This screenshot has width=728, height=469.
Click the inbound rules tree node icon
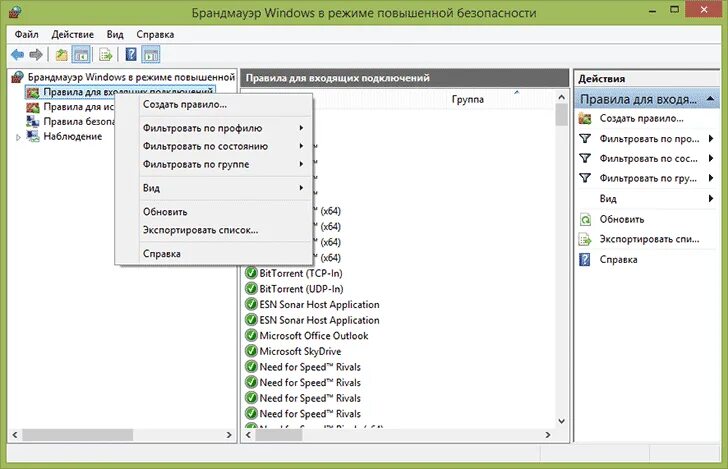(32, 92)
